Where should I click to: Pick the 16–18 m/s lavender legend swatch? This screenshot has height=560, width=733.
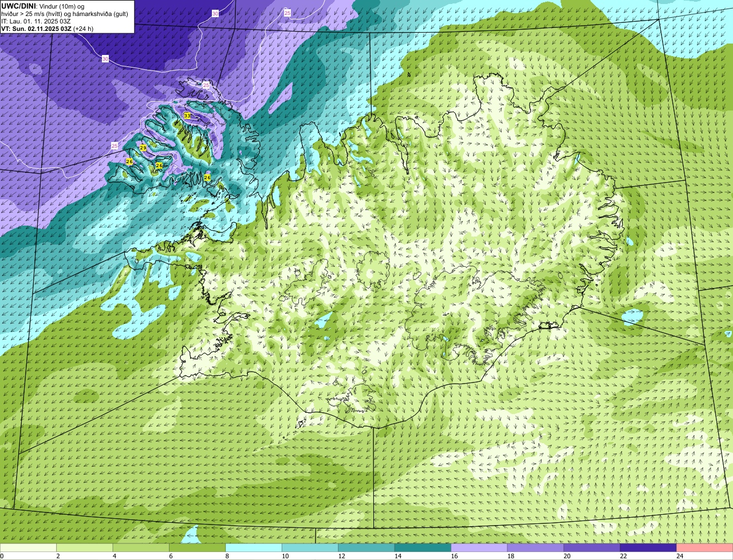[479, 548]
